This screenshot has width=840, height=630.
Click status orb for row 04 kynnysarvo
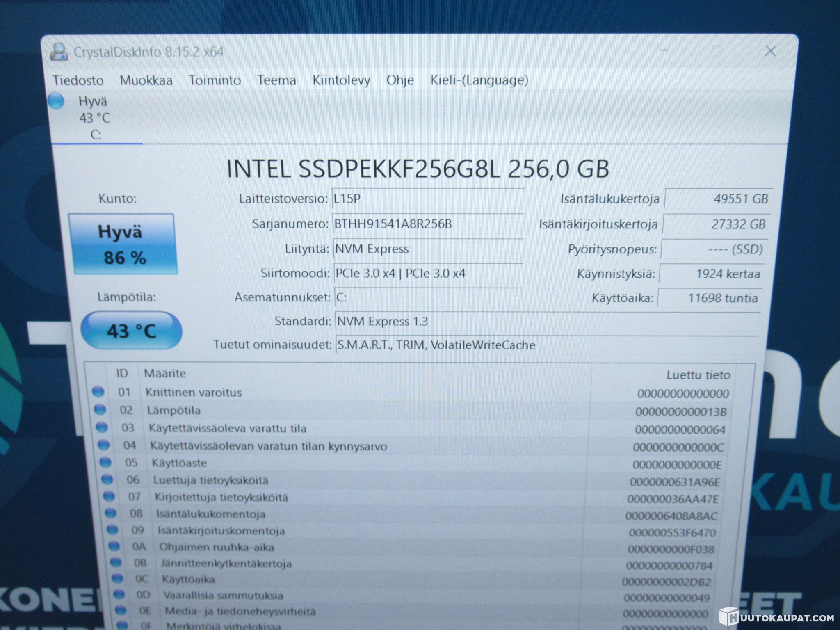[103, 445]
